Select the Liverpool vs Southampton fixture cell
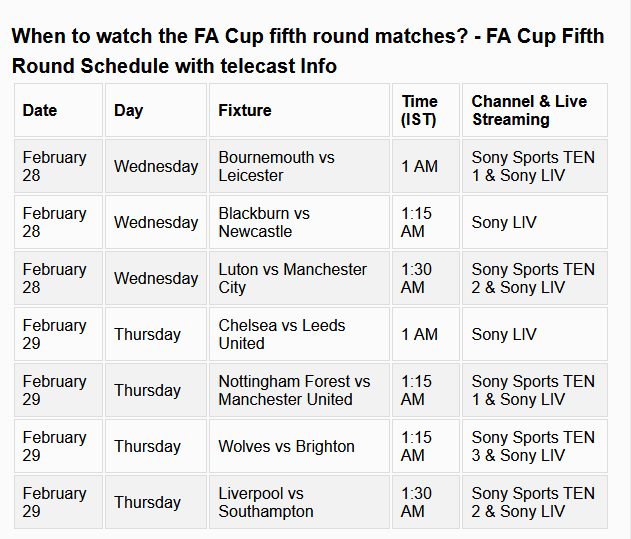 click(299, 502)
